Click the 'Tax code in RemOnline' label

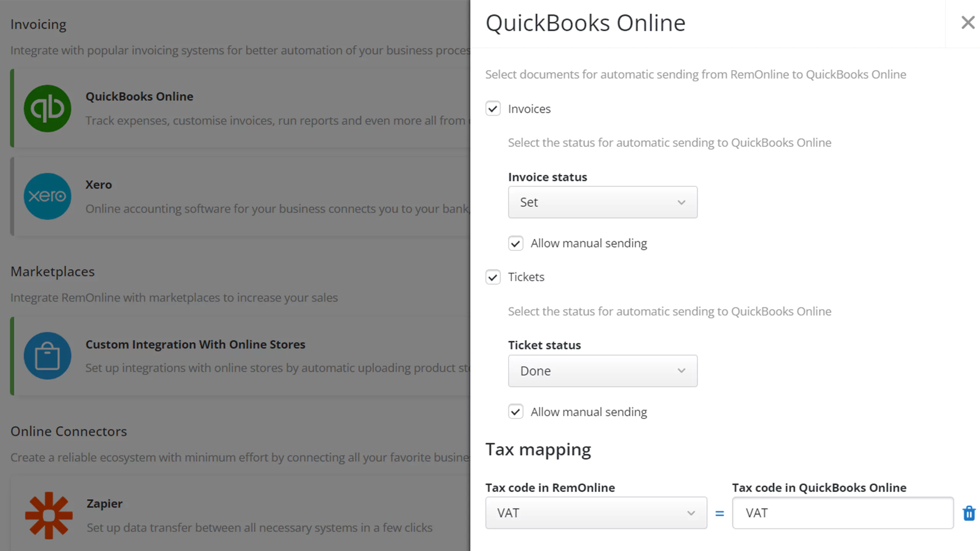point(550,488)
